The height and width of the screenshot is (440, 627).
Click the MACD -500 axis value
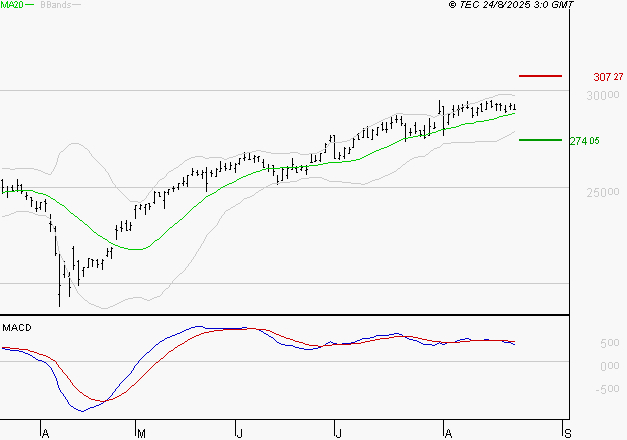coord(607,389)
